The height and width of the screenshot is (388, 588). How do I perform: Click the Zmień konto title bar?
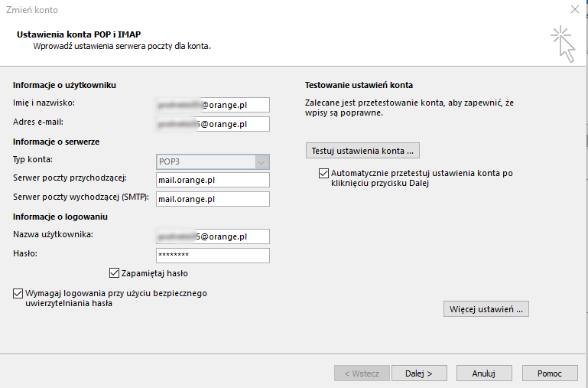coord(229,9)
